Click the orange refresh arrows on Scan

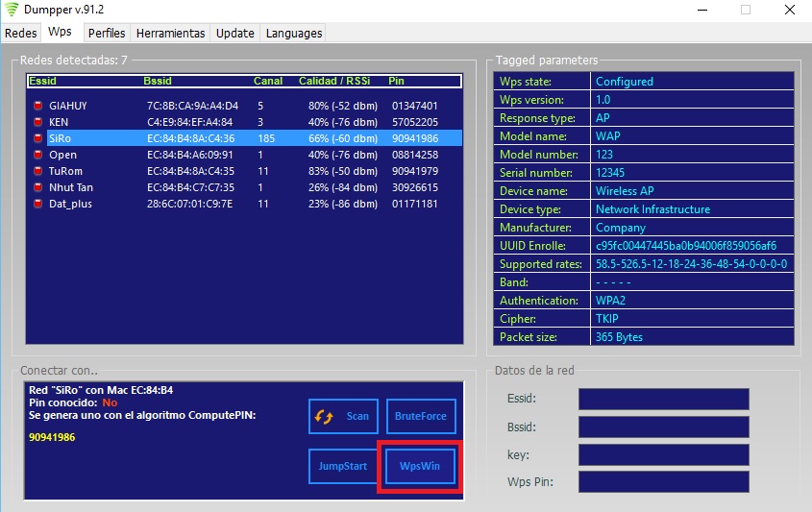(324, 416)
